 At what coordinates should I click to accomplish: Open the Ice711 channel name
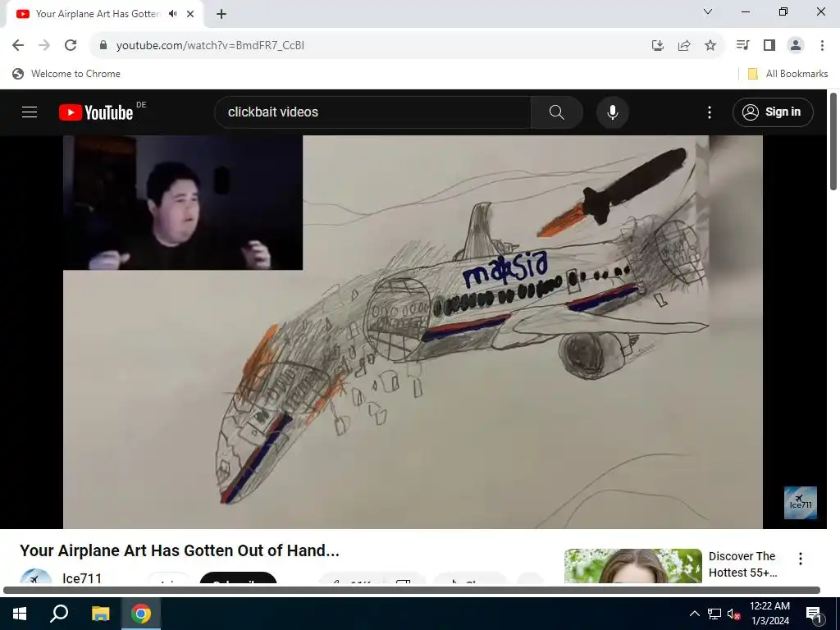82,578
